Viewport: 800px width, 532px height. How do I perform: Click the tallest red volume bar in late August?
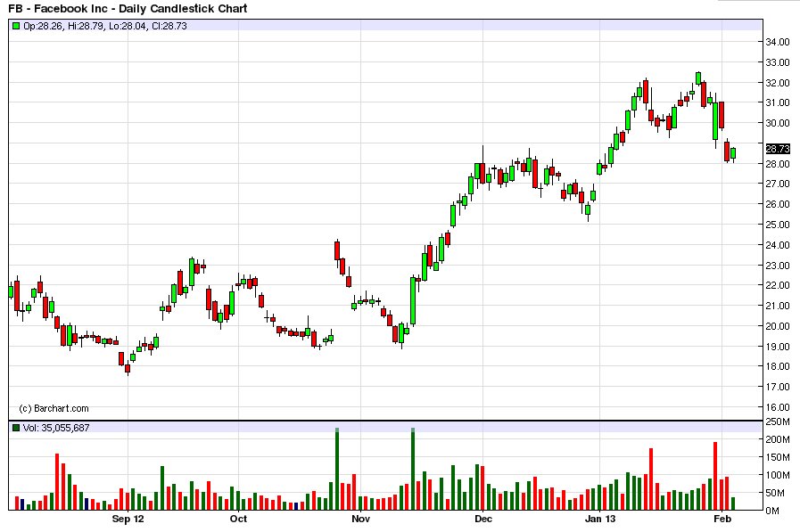(57, 481)
